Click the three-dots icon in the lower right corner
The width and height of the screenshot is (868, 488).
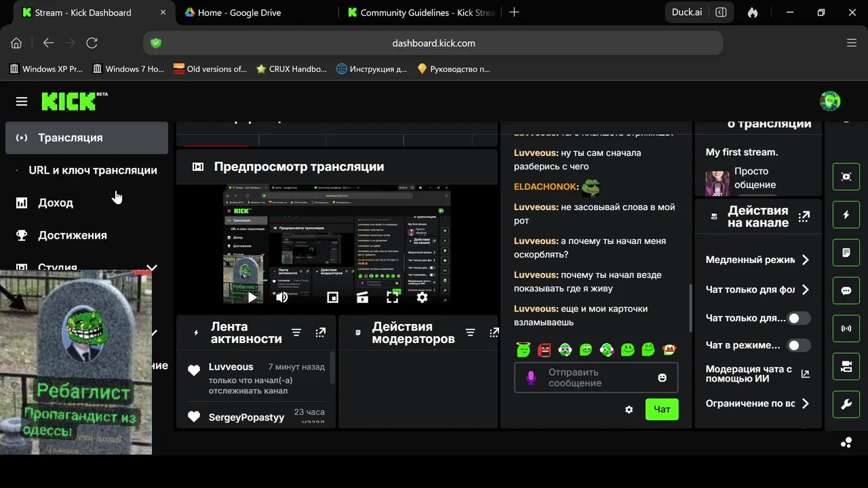846,443
